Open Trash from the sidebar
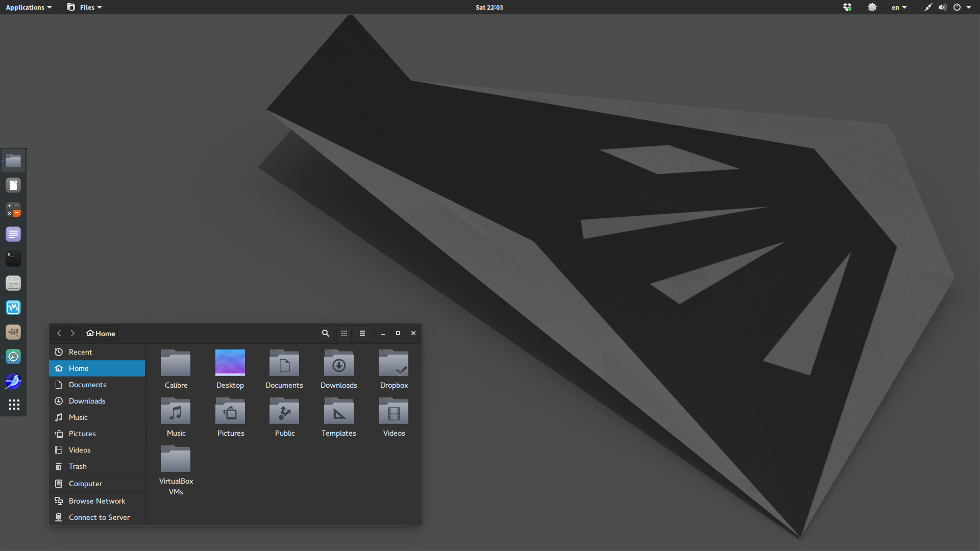980x551 pixels. pyautogui.click(x=97, y=466)
